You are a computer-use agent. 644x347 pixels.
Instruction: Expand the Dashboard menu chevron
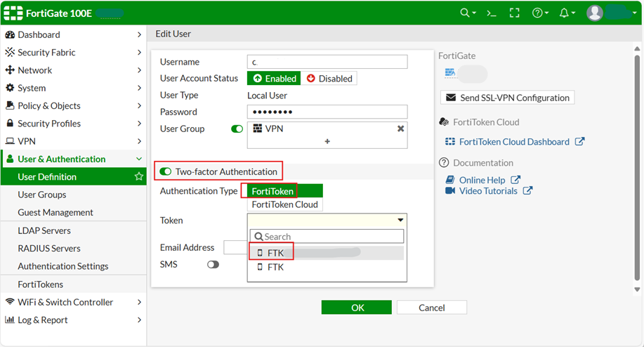[x=139, y=35]
